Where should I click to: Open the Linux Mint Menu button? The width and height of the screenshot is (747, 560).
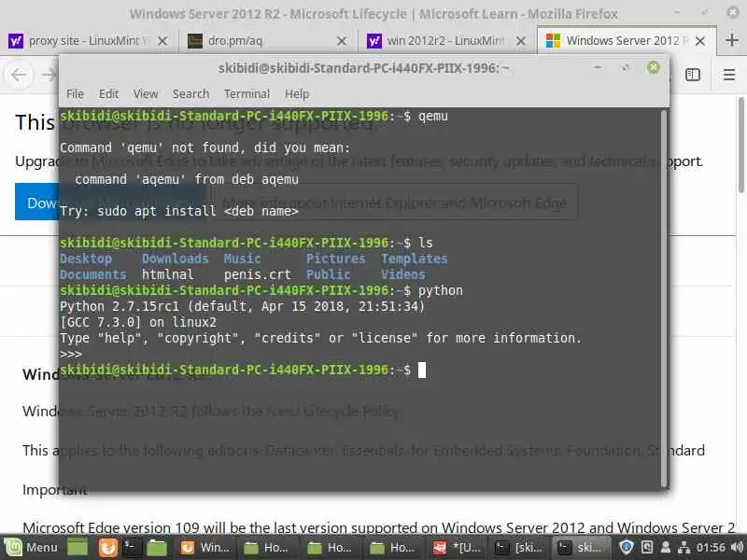tap(32, 548)
